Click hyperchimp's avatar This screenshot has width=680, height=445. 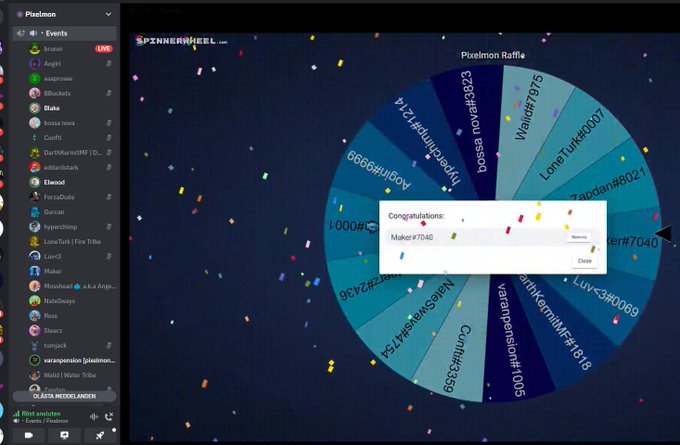coord(35,226)
